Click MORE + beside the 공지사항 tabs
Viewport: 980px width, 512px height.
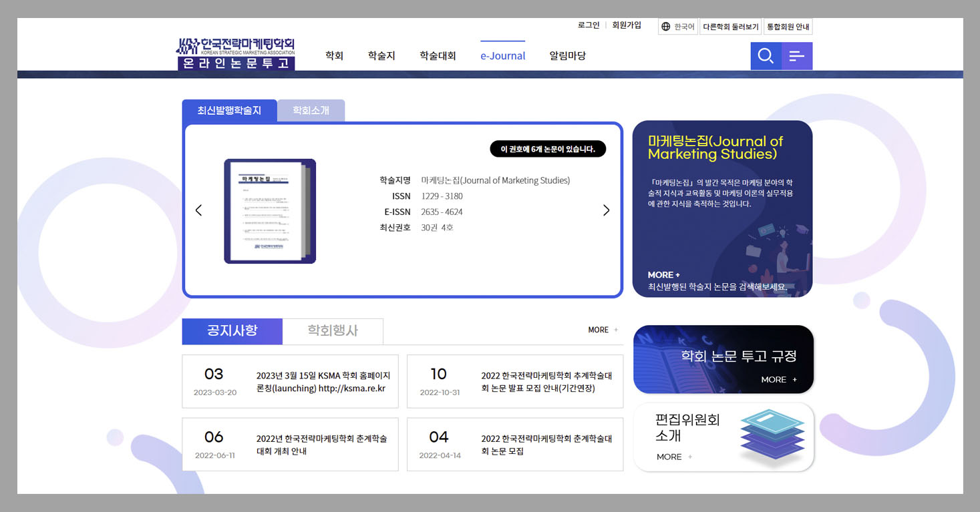603,330
